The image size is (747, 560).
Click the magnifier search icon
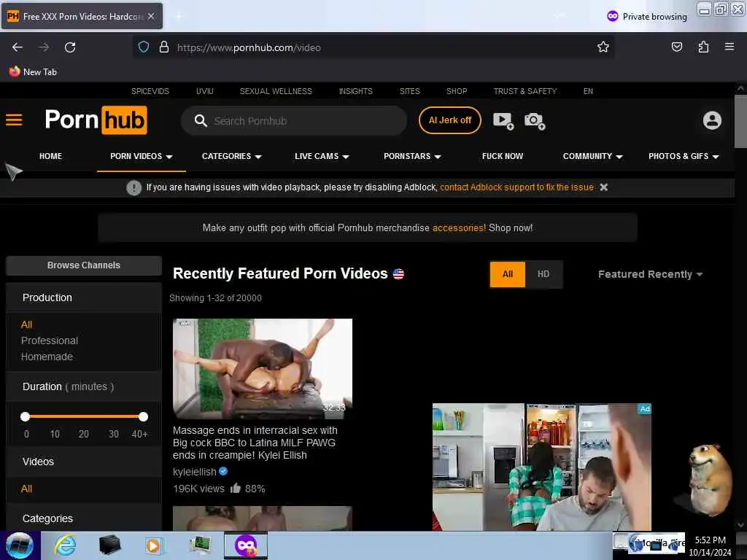click(x=201, y=120)
